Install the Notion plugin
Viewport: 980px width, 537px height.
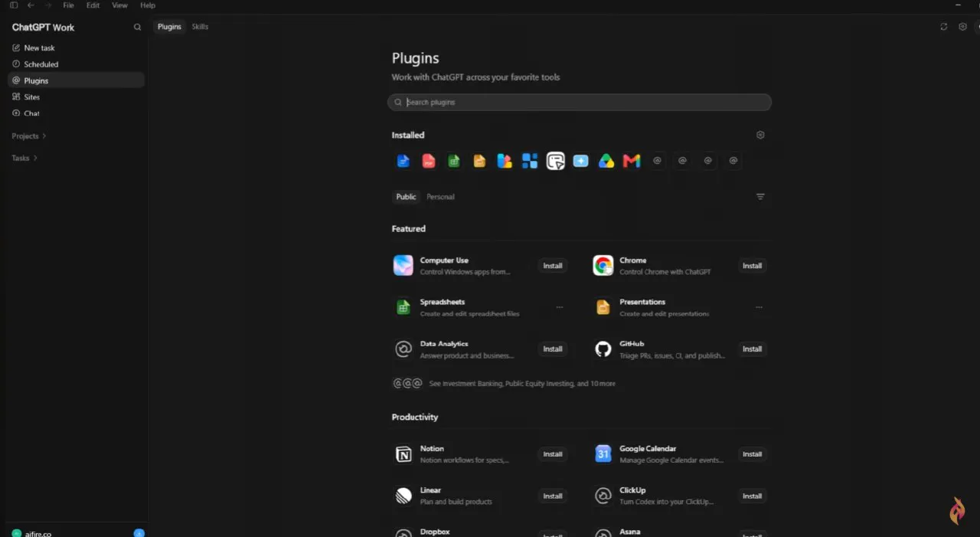pyautogui.click(x=553, y=454)
